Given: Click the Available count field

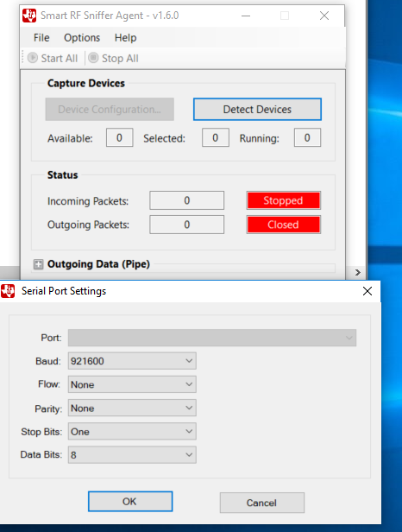Looking at the screenshot, I should click(x=119, y=137).
